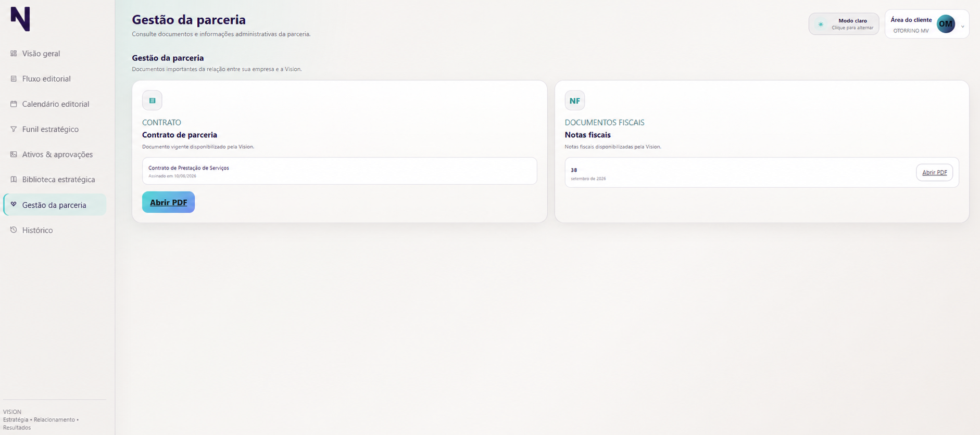Click the Funil estratégico funnel icon
The width and height of the screenshot is (980, 435).
pos(14,129)
